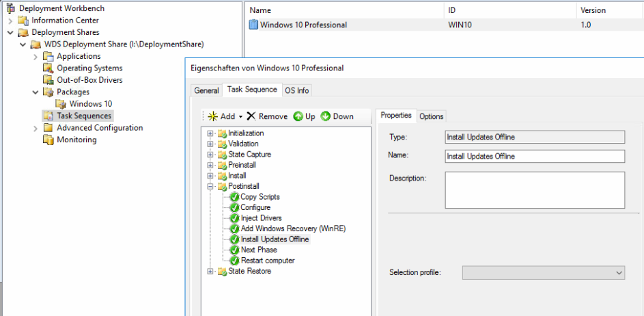The image size is (644, 316).
Task: Click the 1.0 version cell
Action: [x=586, y=25]
